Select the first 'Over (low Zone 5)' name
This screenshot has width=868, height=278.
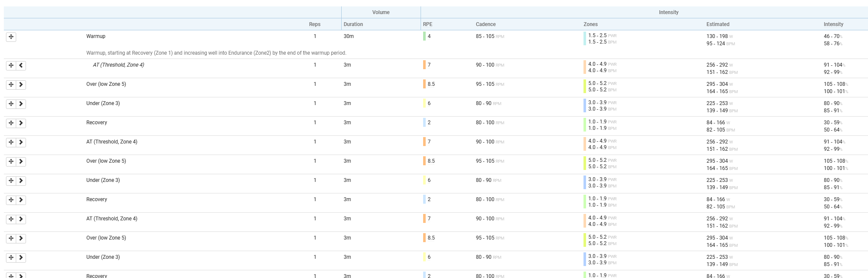pyautogui.click(x=106, y=84)
